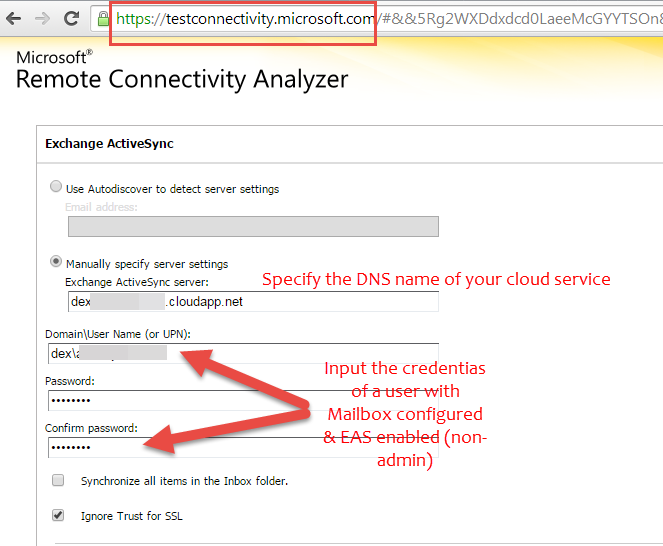Click the browser forward arrow

[42, 19]
